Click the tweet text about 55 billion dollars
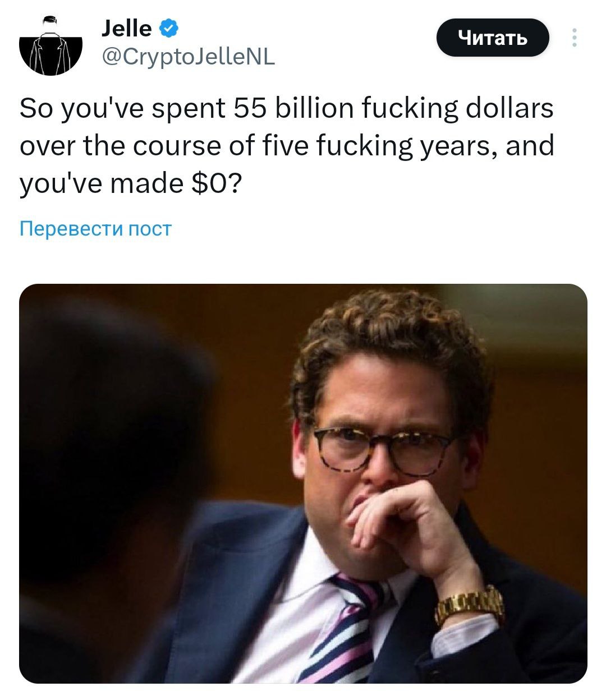 286,146
